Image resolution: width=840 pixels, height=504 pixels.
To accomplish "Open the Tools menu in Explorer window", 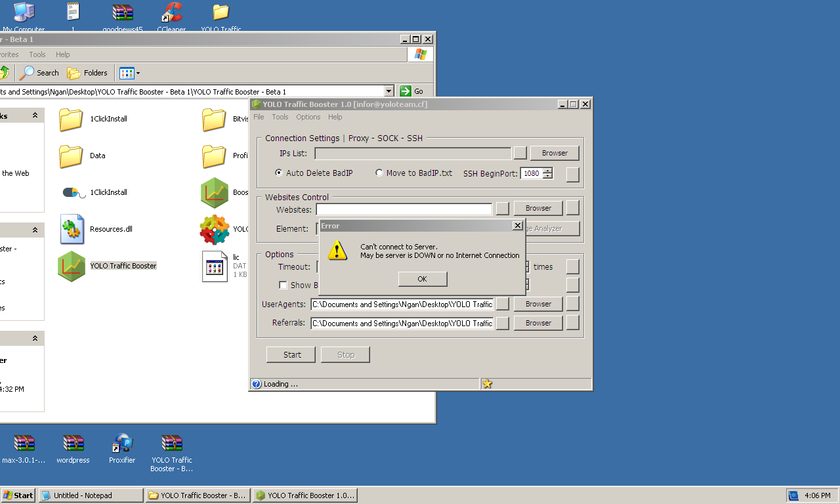I will (x=37, y=54).
